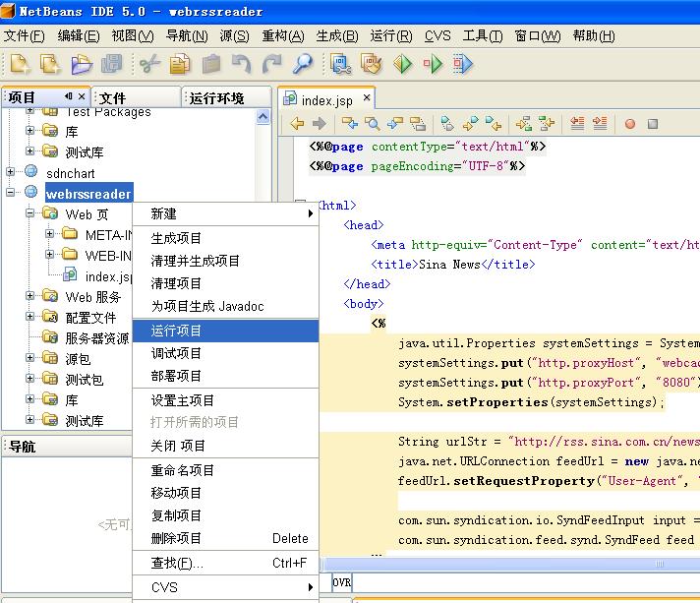Expand the WEB-INF folder
Screen dimensions: 700x603
(49, 254)
